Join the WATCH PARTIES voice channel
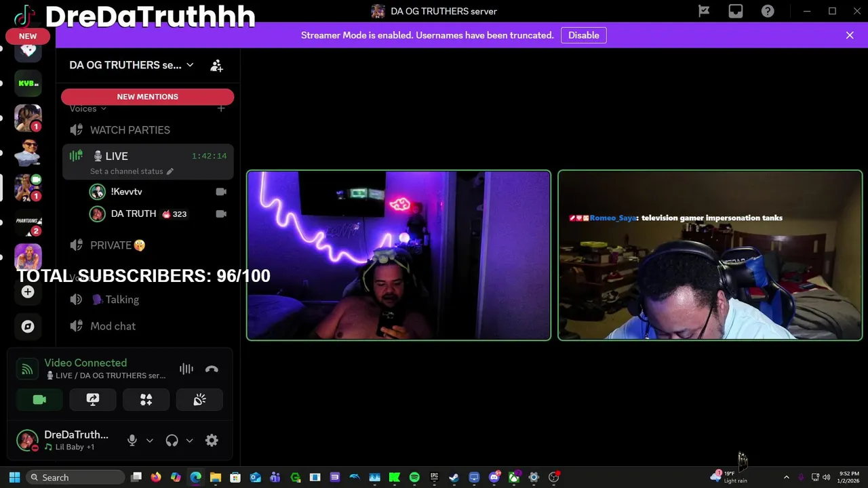Image resolution: width=868 pixels, height=488 pixels. coord(148,130)
